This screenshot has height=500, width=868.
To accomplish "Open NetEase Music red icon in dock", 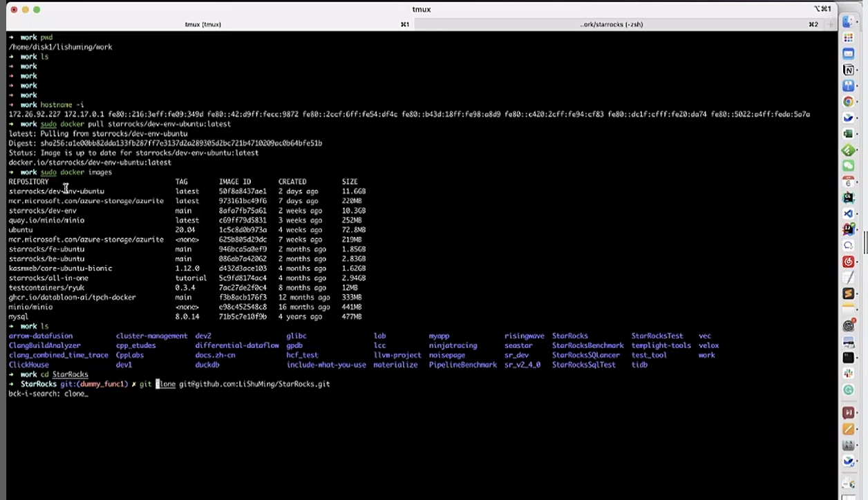I will point(848,262).
